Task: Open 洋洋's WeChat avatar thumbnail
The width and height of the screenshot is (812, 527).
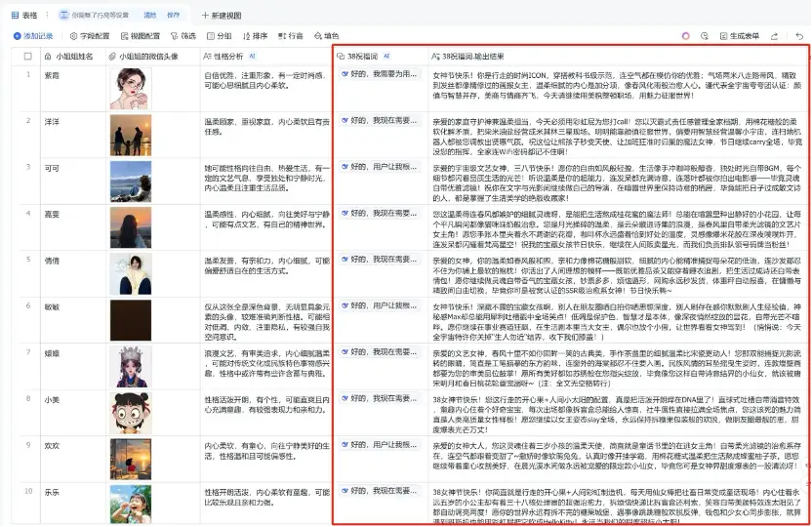Action: click(x=130, y=135)
